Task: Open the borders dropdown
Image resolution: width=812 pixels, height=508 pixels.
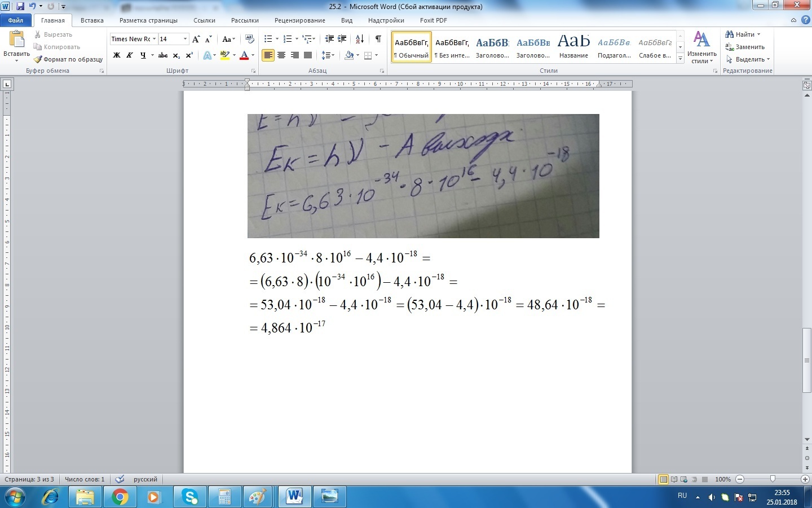Action: pos(376,55)
